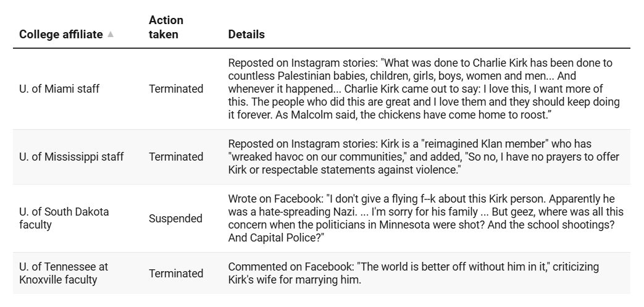This screenshot has width=644, height=307.
Task: Select the Action taken column header
Action: click(166, 27)
